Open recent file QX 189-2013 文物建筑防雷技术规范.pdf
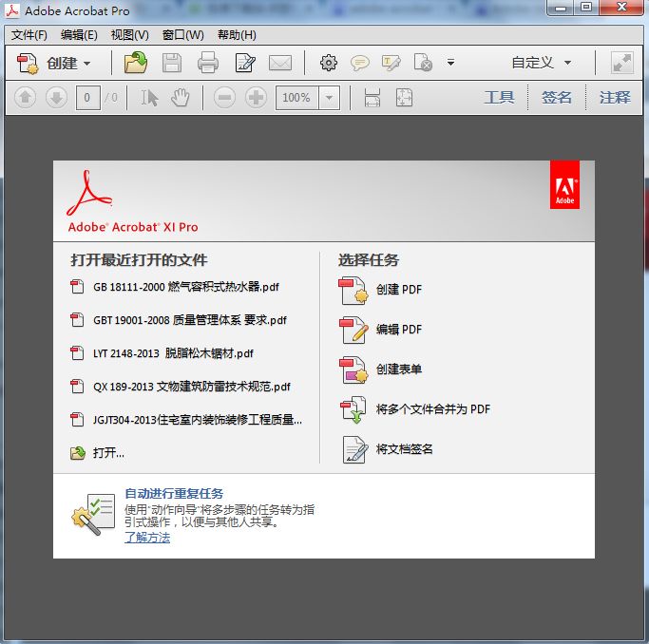649x644 pixels. [181, 387]
